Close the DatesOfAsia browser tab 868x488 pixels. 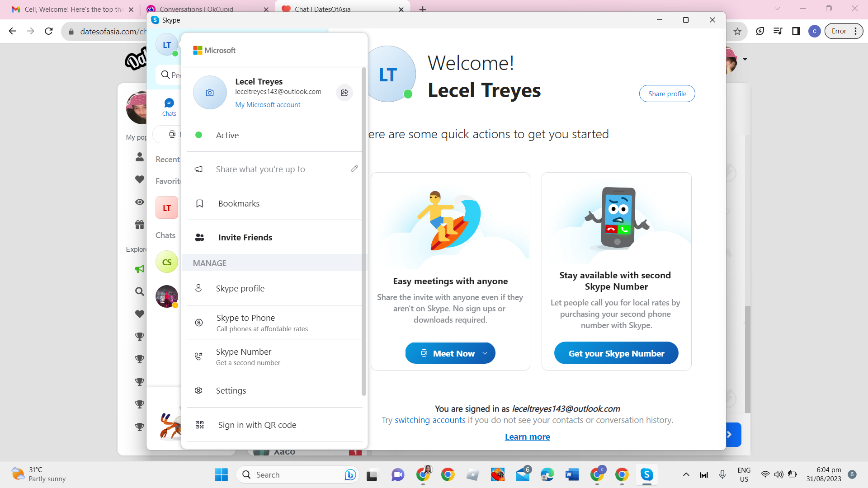(401, 9)
